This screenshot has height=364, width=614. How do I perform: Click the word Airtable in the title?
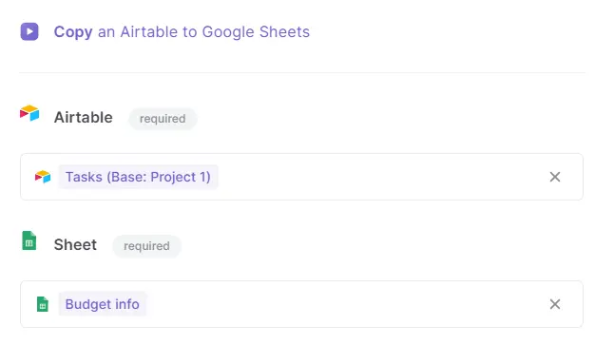149,31
